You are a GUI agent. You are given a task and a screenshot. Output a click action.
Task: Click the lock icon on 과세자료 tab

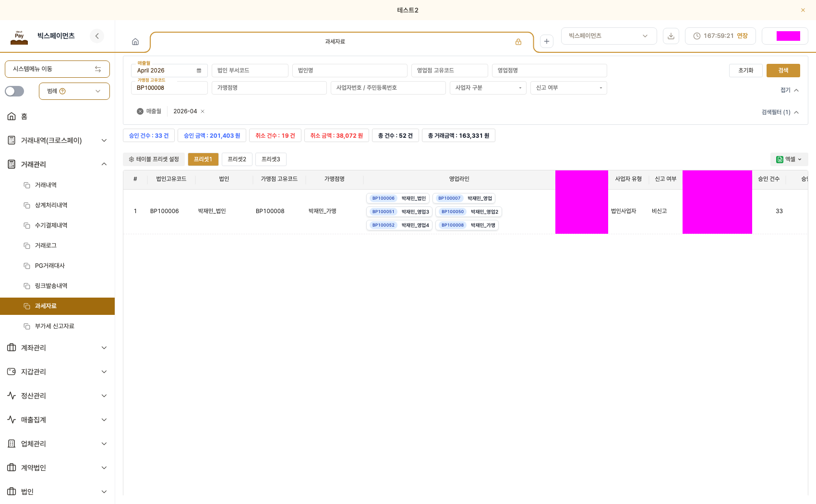pos(518,42)
